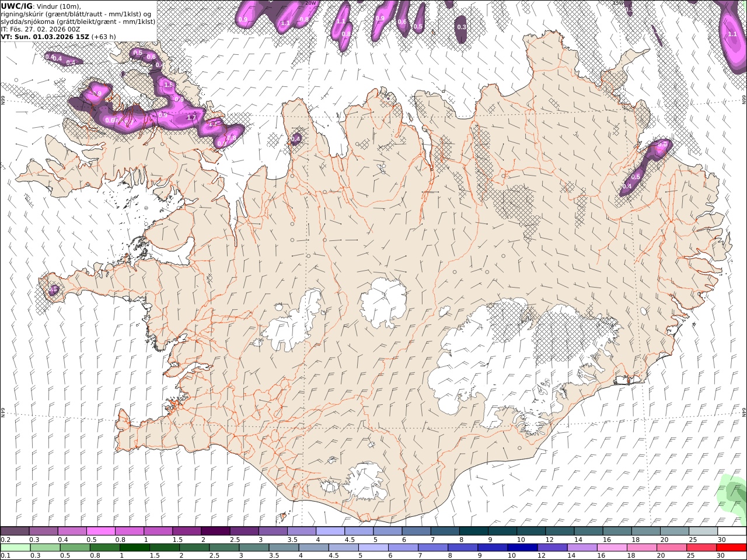Select the darkest purple 2–2.5 swatch, snow scale
The image size is (747, 560).
click(x=215, y=531)
